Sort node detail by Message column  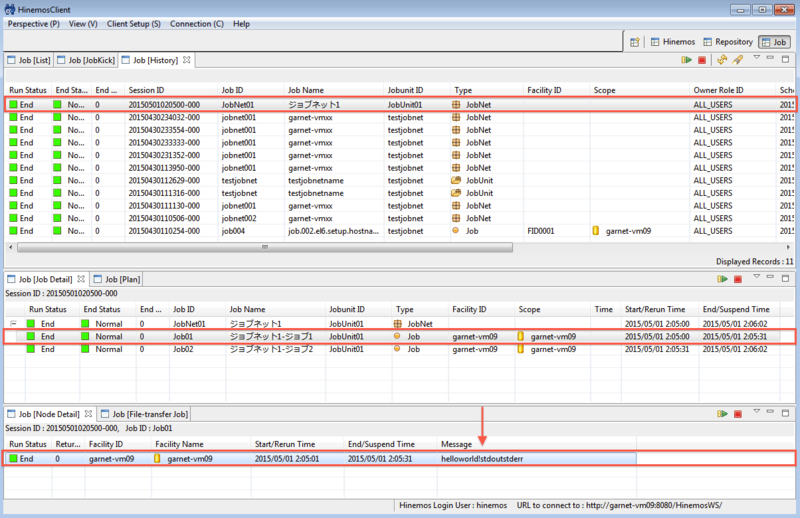click(537, 445)
